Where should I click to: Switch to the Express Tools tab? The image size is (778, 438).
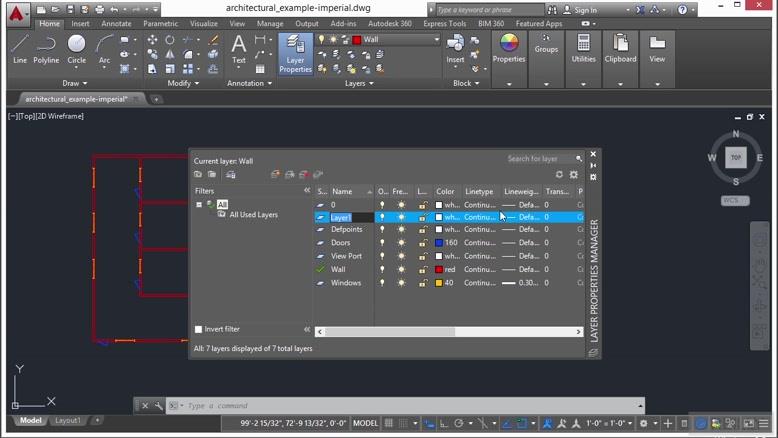(x=445, y=23)
